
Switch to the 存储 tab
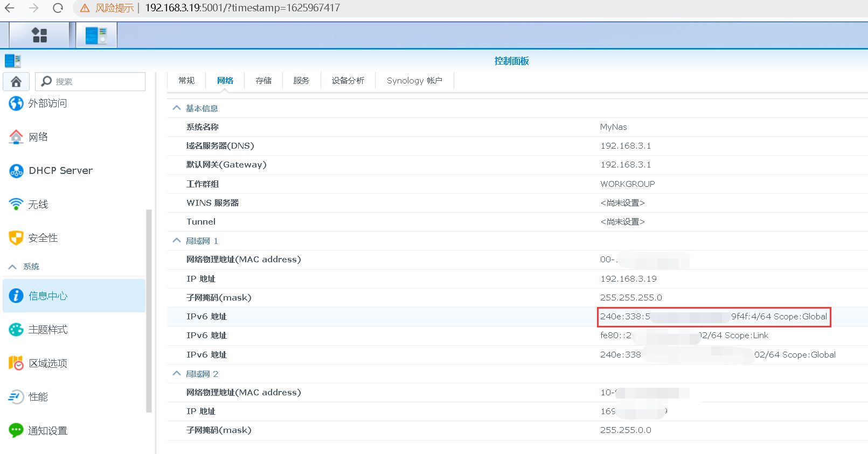pos(263,81)
